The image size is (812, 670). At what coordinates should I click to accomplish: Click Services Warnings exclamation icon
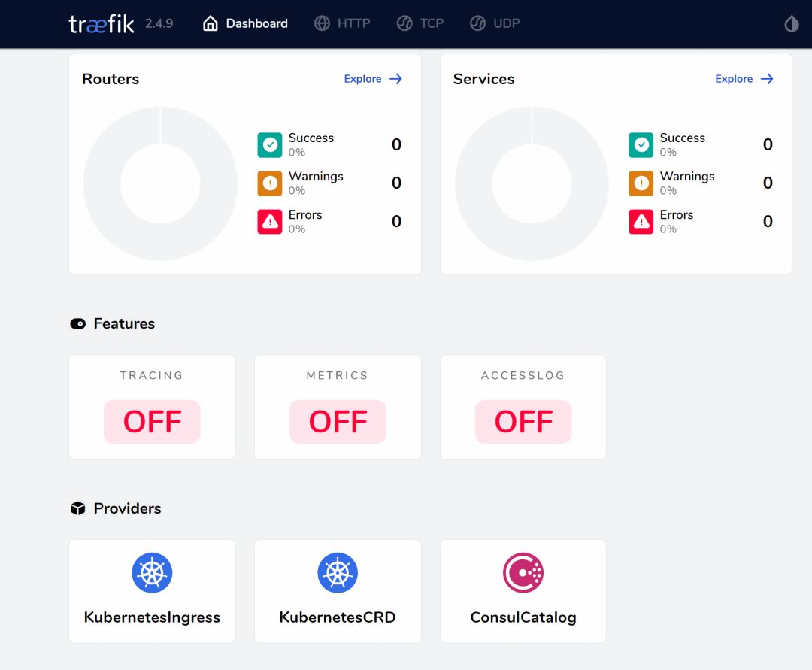[641, 183]
